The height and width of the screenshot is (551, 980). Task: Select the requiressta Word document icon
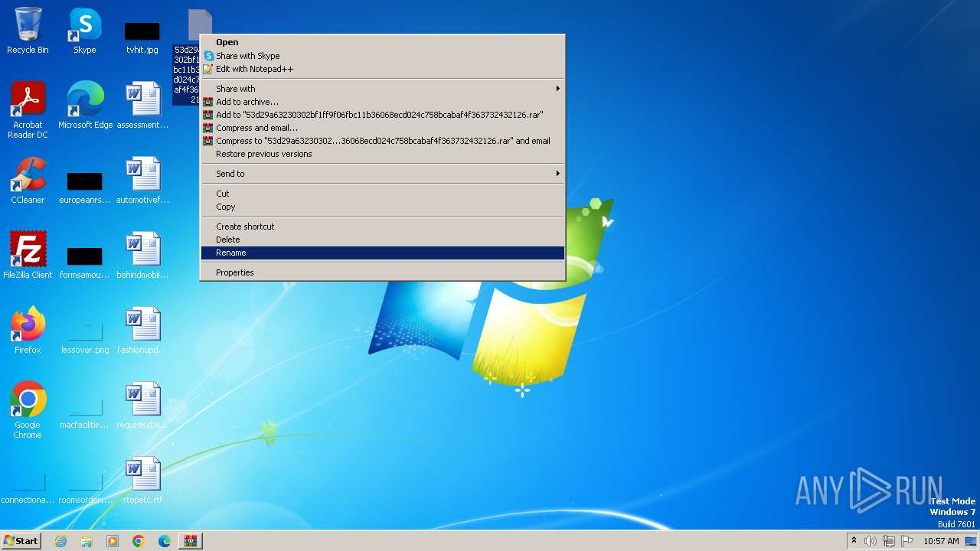142,406
